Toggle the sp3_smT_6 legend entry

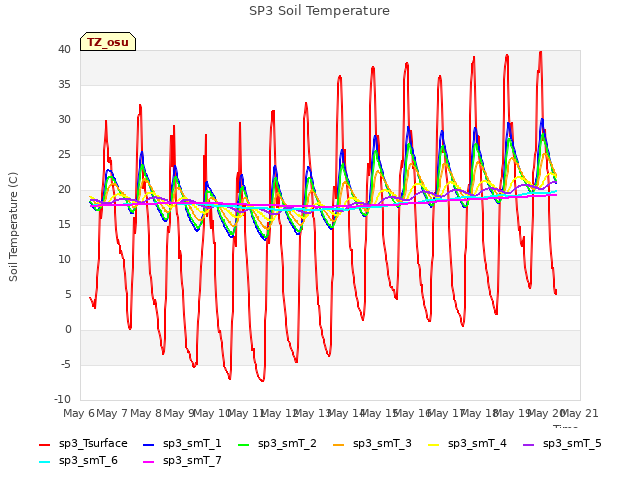pyautogui.click(x=78, y=461)
